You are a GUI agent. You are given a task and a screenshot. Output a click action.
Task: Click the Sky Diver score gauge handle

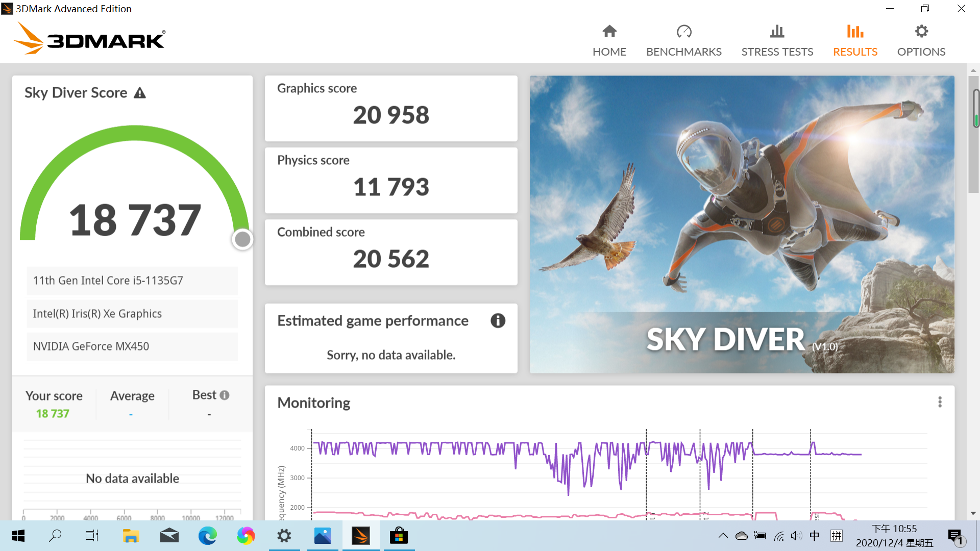242,239
